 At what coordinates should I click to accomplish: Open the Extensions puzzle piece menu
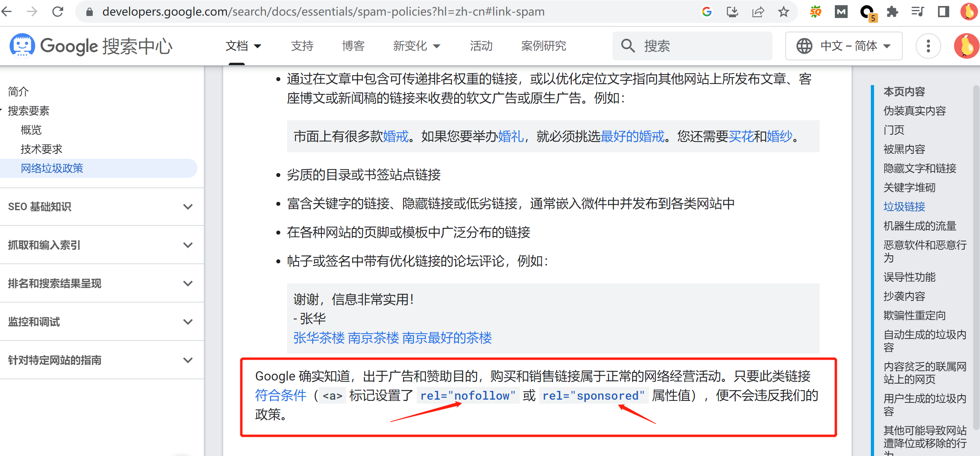[892, 12]
